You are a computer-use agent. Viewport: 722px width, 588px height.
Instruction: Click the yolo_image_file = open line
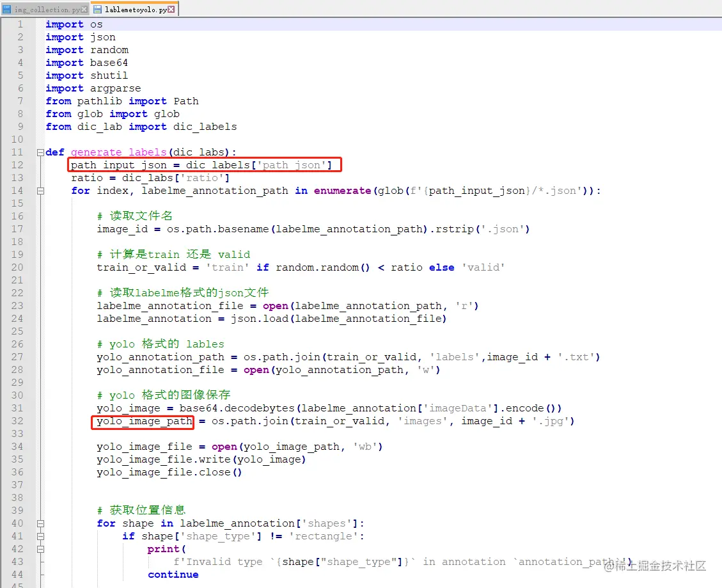[240, 447]
